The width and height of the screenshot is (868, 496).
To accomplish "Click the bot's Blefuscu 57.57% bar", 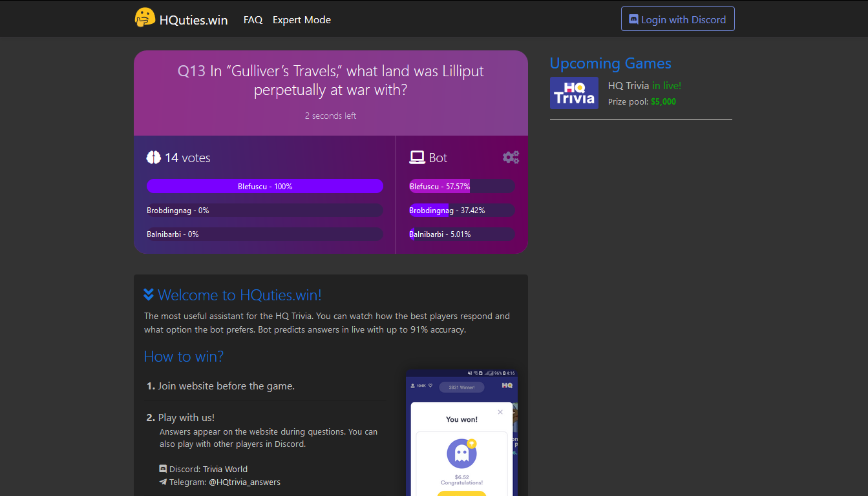I will coord(462,186).
